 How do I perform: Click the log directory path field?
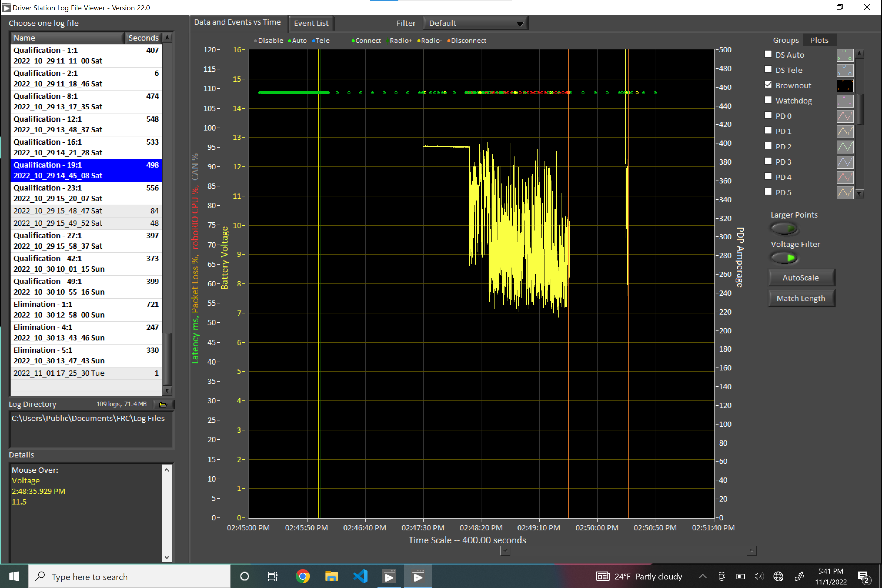pyautogui.click(x=91, y=429)
